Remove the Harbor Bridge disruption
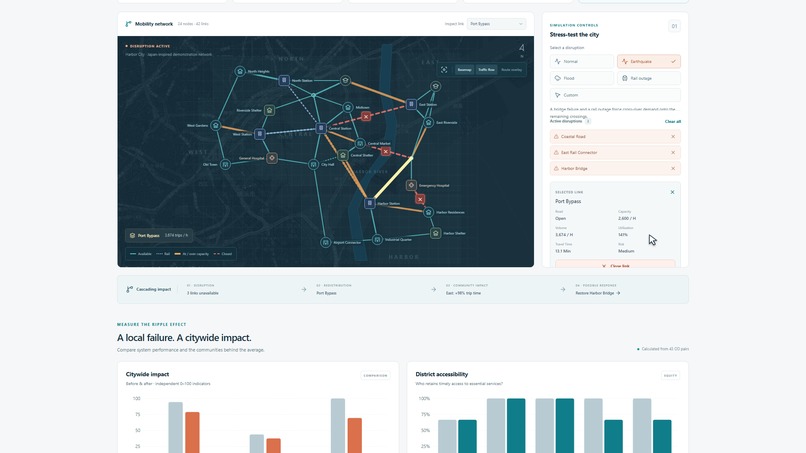 coord(673,169)
